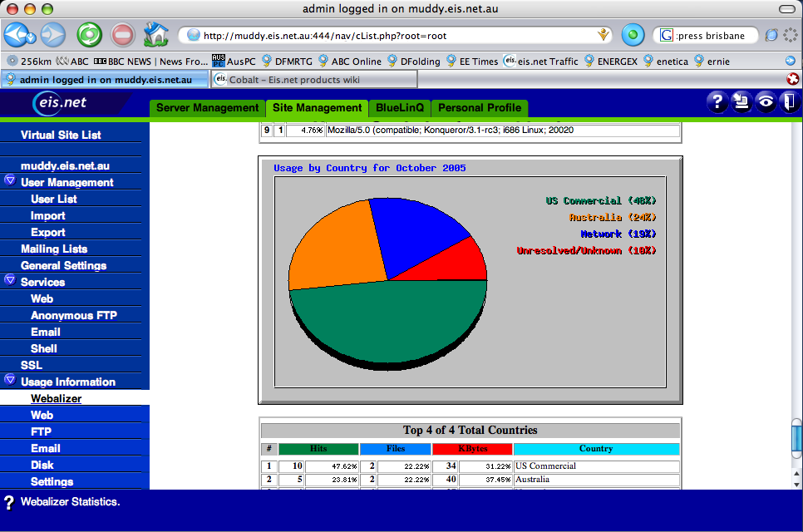Open the Personal Profile tab

[480, 108]
